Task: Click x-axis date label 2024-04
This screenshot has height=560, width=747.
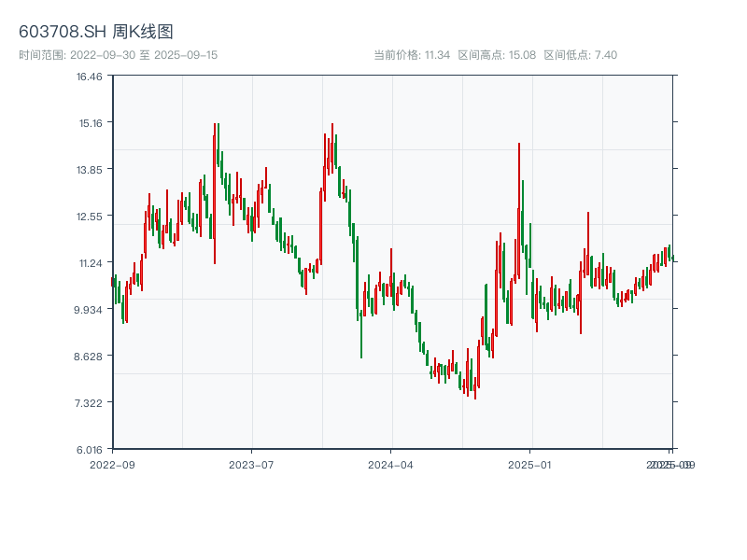Action: [390, 465]
